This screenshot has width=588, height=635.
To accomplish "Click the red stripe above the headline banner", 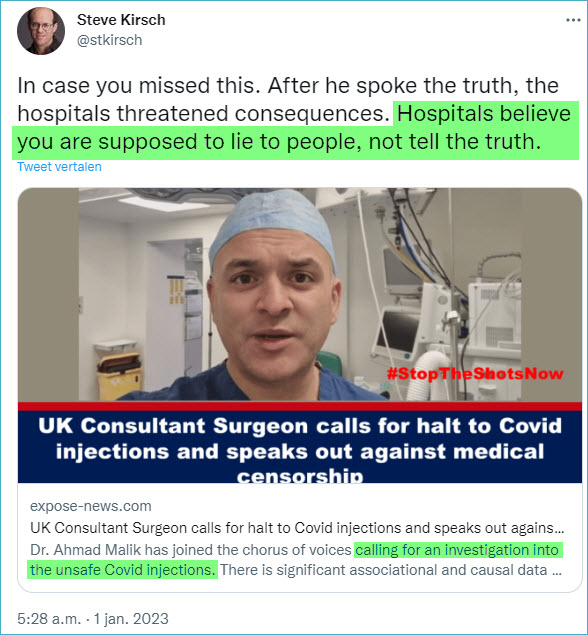I will coord(300,407).
